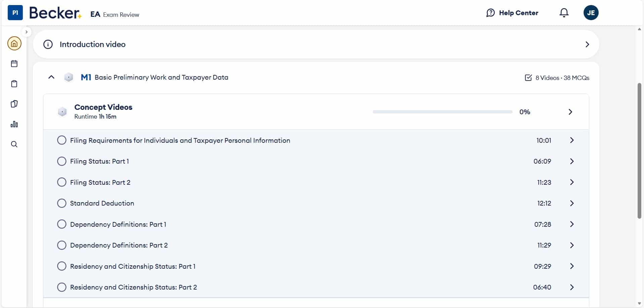
Task: Click the Concept Videos progress bar
Action: (442, 112)
